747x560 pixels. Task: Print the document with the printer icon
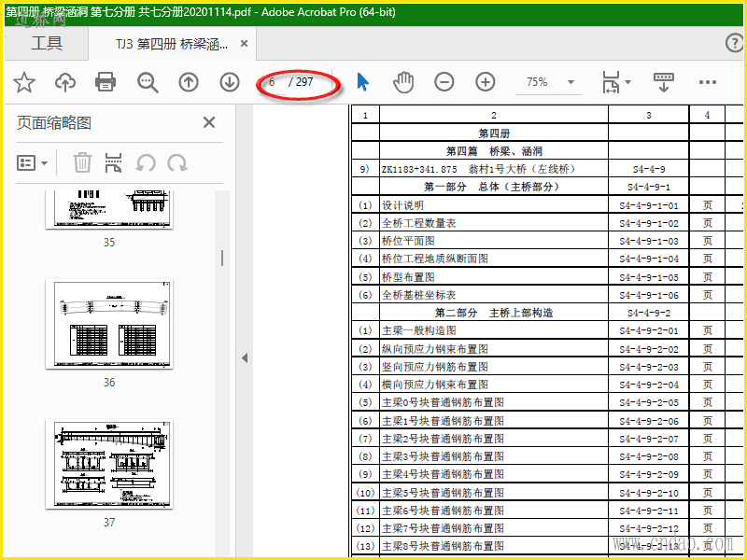click(106, 82)
